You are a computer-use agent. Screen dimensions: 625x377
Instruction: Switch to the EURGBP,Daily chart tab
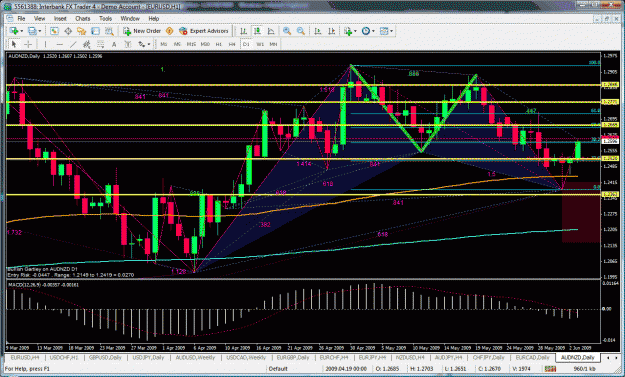click(293, 357)
